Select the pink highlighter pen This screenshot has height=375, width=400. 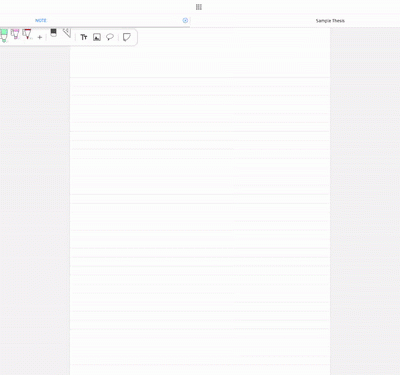[x=15, y=34]
